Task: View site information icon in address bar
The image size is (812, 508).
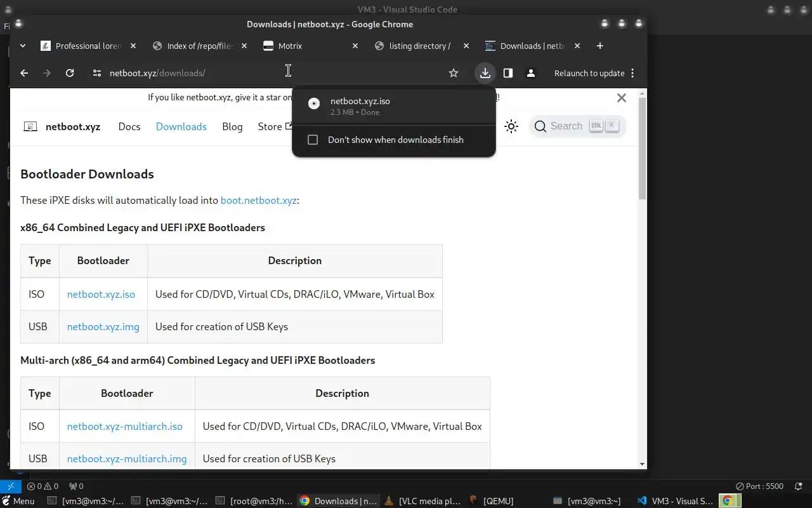Action: (x=96, y=73)
